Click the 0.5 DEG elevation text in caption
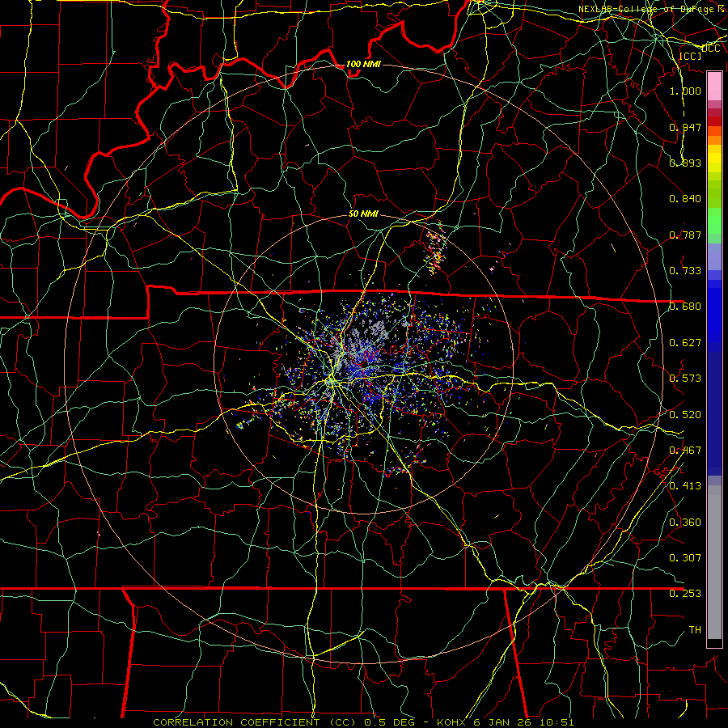This screenshot has width=728, height=728. click(389, 722)
